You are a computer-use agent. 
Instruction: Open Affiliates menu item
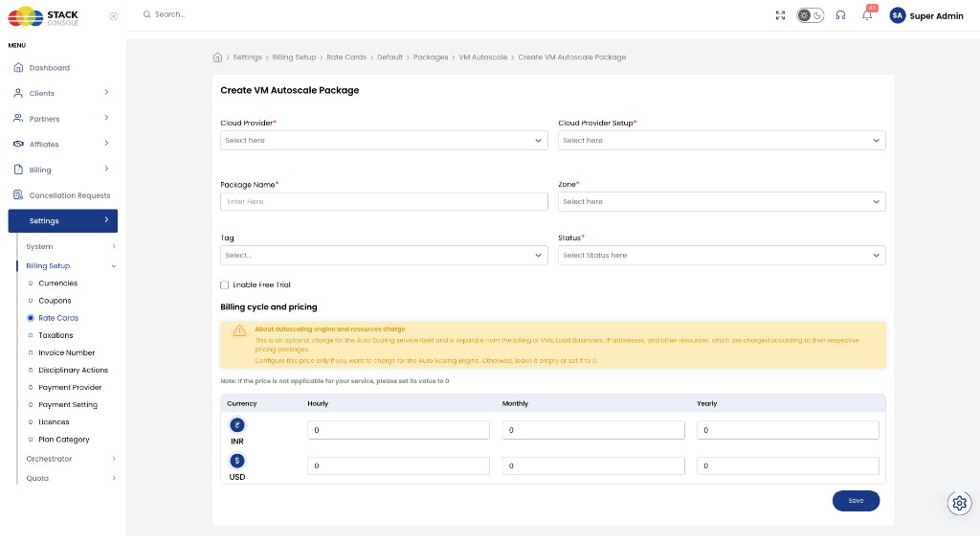(x=44, y=145)
